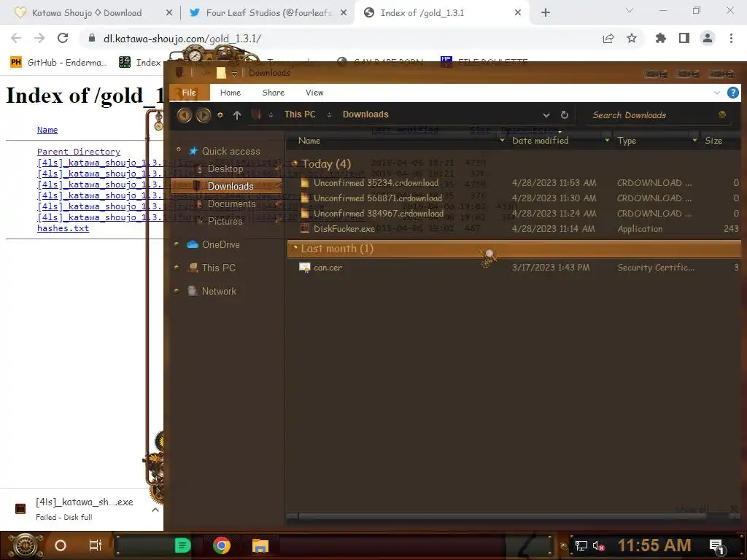Click the Search Downloads field

click(x=659, y=114)
